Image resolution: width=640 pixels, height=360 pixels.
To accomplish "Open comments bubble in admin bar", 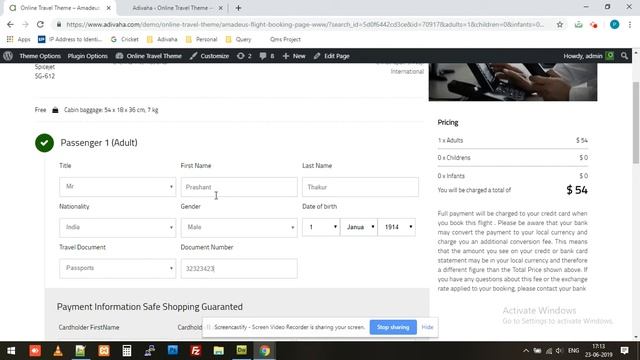I will (x=267, y=56).
